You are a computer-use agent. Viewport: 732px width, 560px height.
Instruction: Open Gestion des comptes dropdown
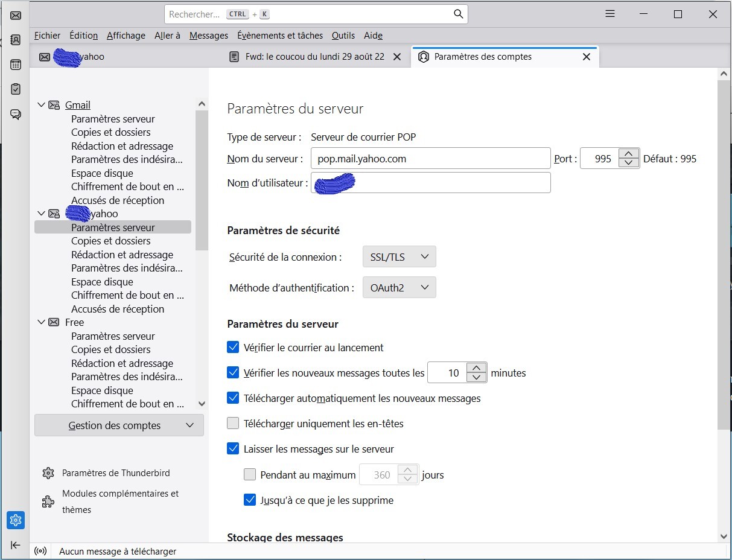coord(119,425)
